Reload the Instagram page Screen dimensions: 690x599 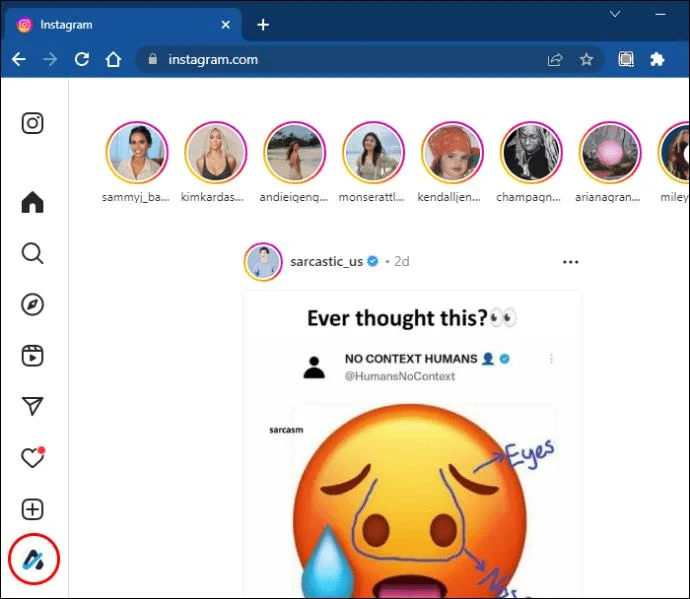(x=82, y=59)
